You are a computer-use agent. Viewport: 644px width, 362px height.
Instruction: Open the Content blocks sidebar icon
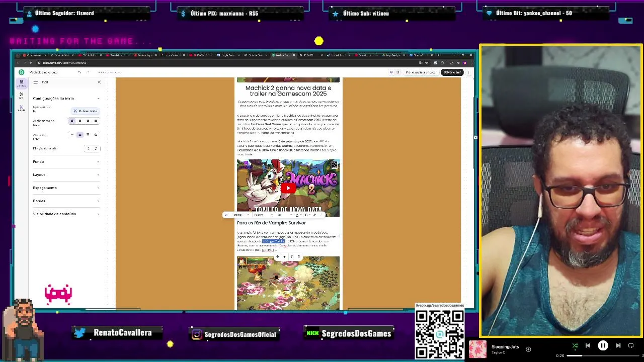[22, 84]
